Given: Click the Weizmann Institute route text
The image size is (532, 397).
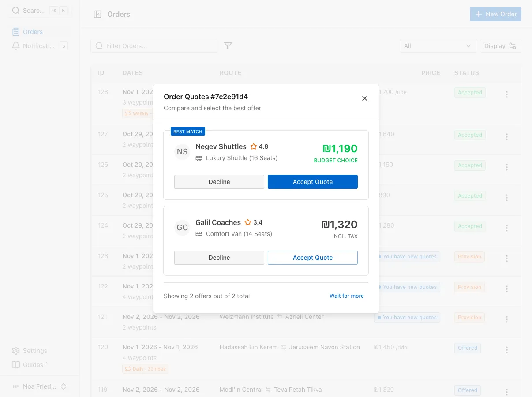Looking at the screenshot, I should pyautogui.click(x=247, y=317).
